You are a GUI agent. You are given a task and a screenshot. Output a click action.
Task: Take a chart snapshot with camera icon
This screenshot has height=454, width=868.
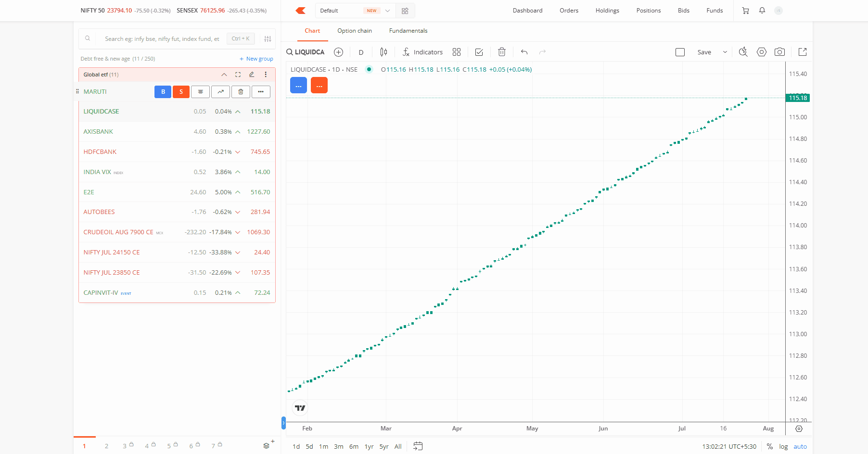point(780,52)
